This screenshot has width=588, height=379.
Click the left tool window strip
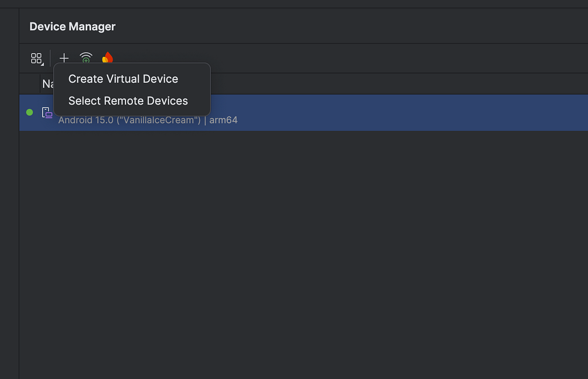point(9,196)
